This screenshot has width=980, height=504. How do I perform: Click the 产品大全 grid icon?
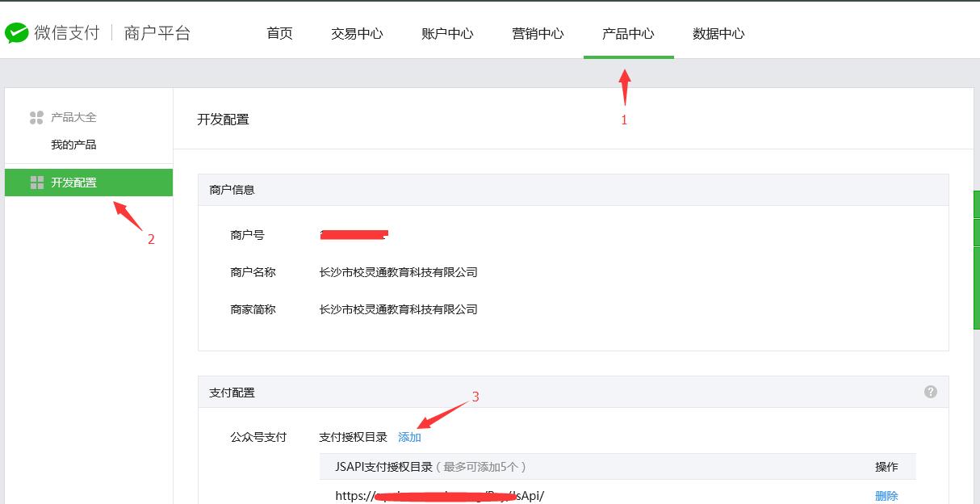point(36,118)
